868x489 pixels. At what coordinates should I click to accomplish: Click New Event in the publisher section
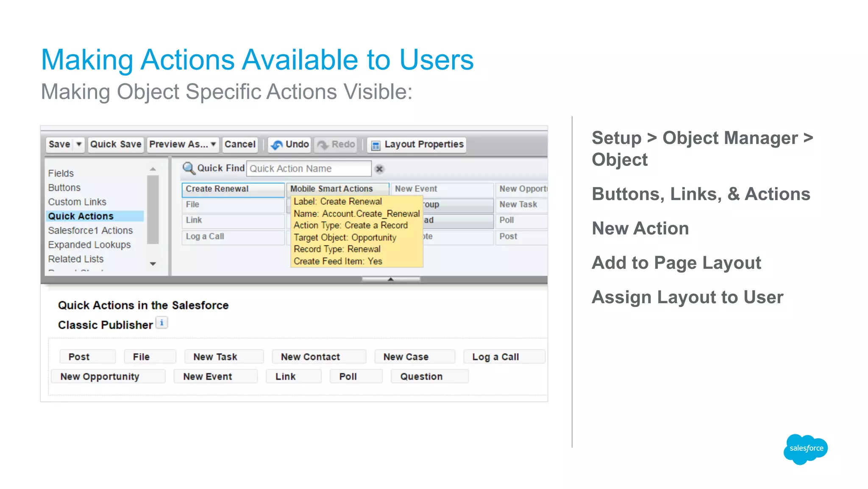(216, 376)
